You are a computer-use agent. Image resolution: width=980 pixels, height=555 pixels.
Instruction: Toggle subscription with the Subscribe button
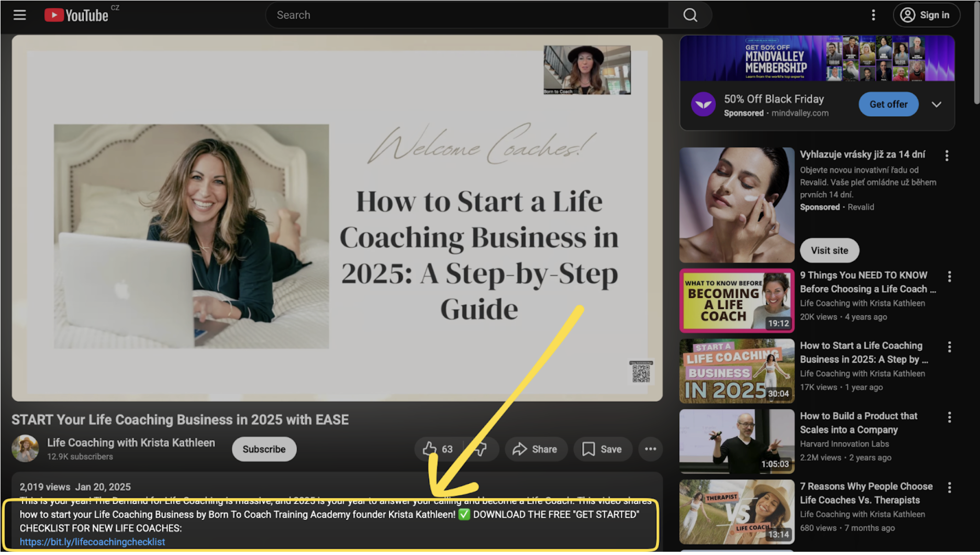point(264,449)
